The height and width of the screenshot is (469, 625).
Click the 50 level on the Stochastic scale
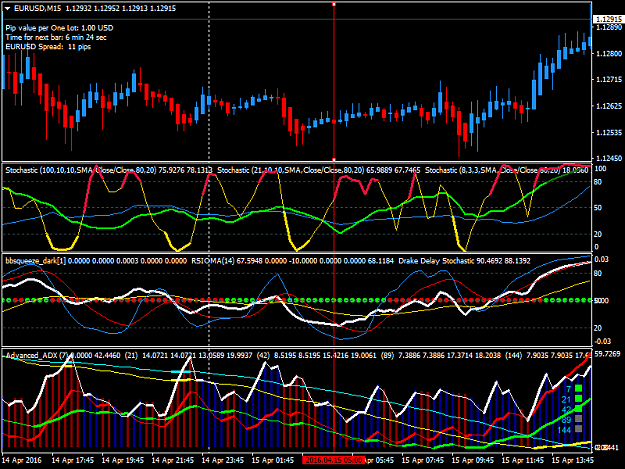(598, 208)
